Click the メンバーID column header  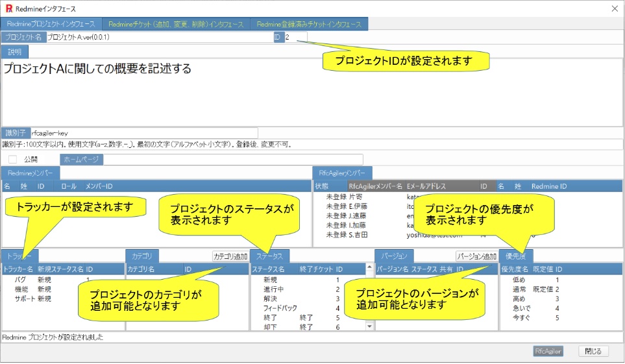[x=99, y=186]
